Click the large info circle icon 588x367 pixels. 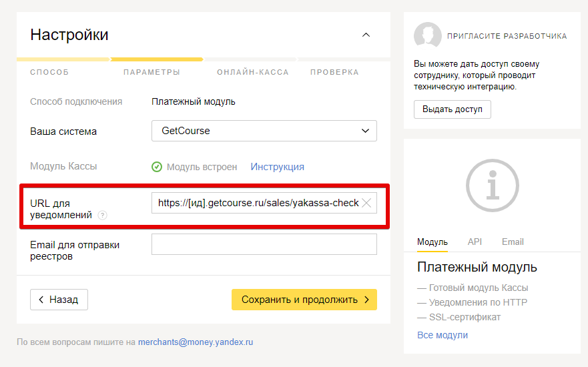tap(493, 186)
